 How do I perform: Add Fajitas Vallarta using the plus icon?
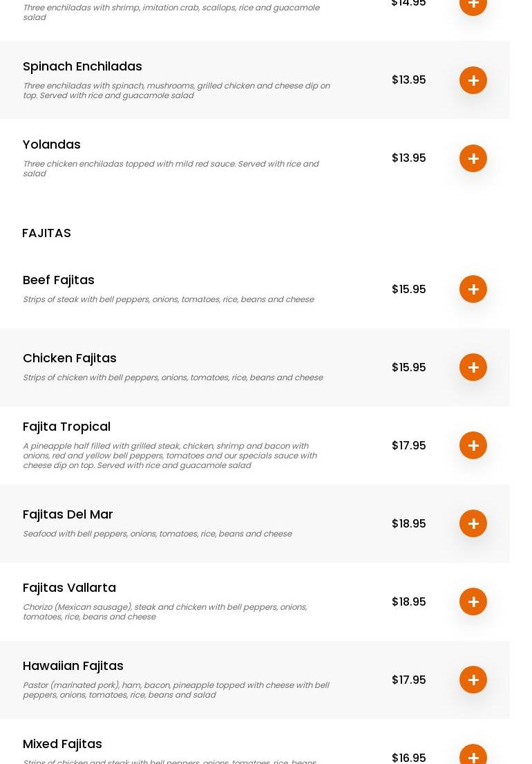pyautogui.click(x=473, y=602)
